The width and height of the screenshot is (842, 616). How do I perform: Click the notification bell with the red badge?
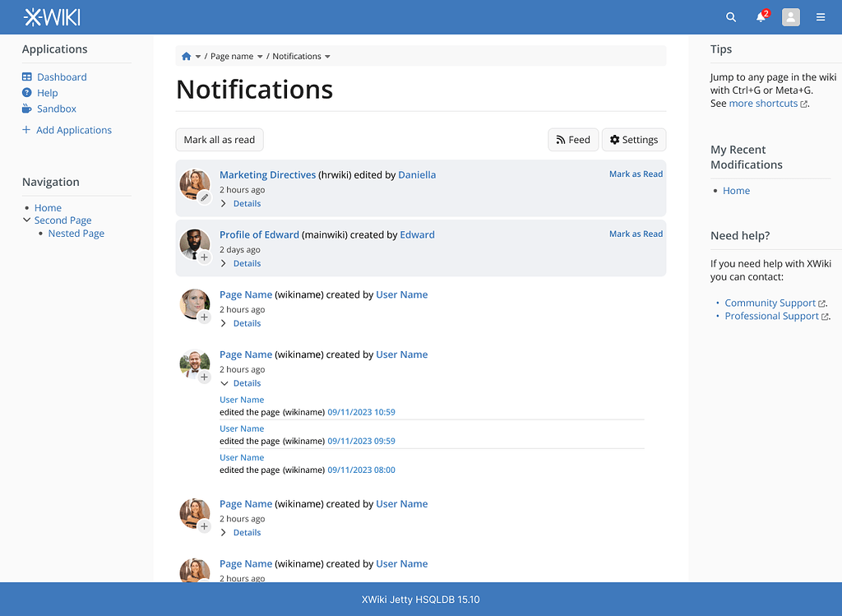point(758,16)
